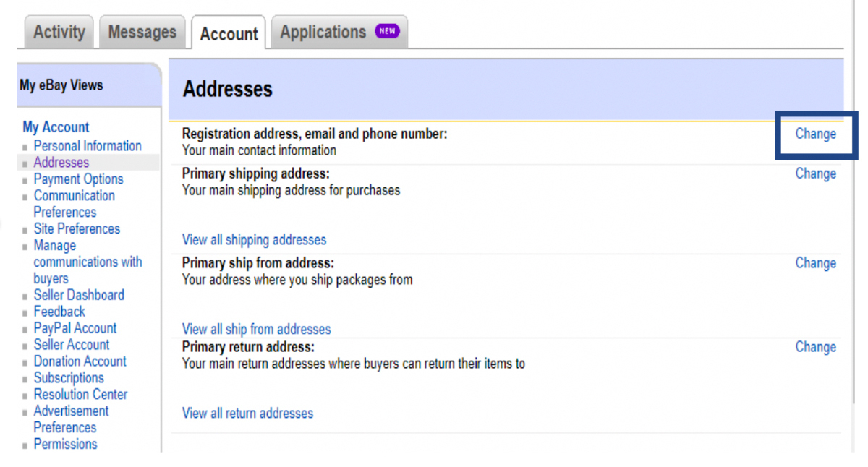
Task: Click 'Registration address, email and phone number:' label
Action: 315,134
